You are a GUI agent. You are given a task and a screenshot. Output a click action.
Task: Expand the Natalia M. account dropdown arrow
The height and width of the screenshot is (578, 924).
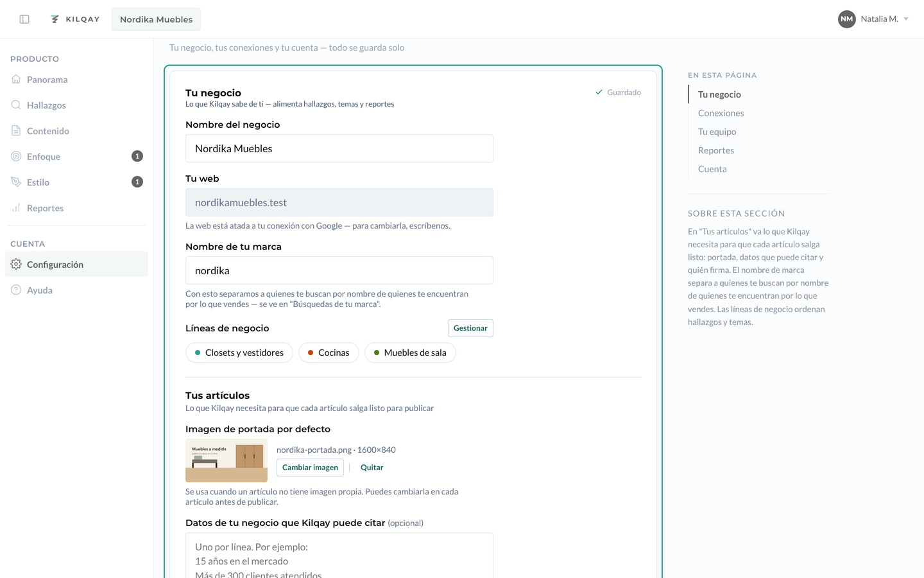[x=906, y=19]
